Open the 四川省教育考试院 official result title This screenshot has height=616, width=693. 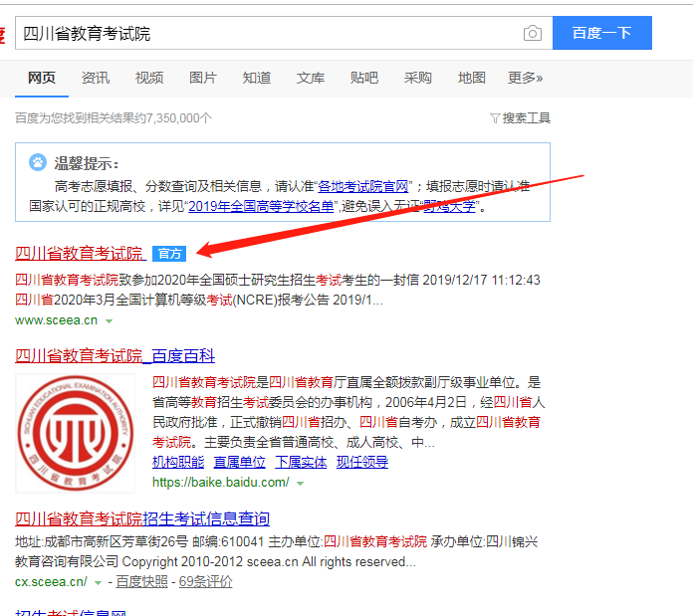click(81, 253)
